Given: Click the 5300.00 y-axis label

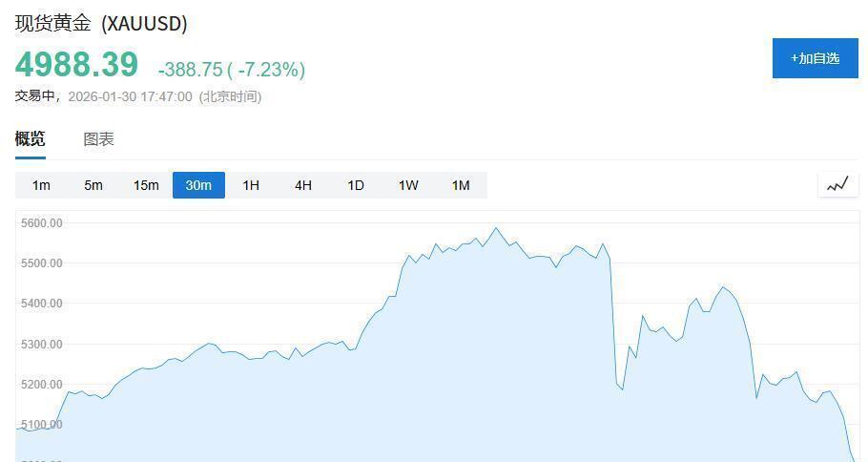Looking at the screenshot, I should pos(42,345).
